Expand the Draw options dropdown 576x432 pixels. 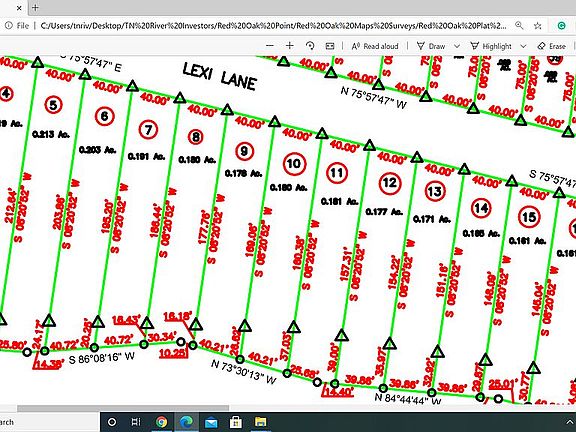[x=457, y=46]
